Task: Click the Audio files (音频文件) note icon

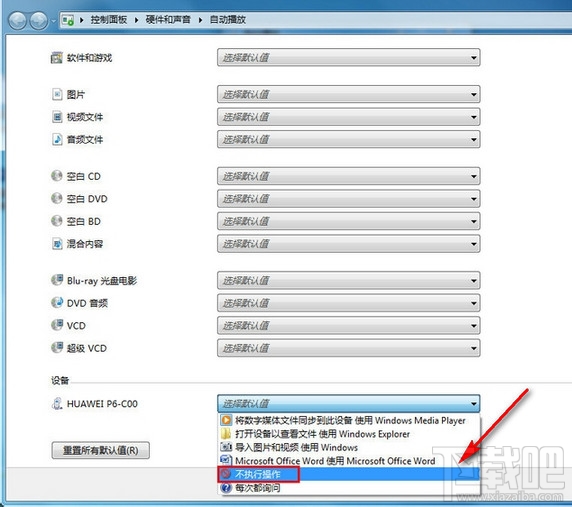Action: pos(57,139)
